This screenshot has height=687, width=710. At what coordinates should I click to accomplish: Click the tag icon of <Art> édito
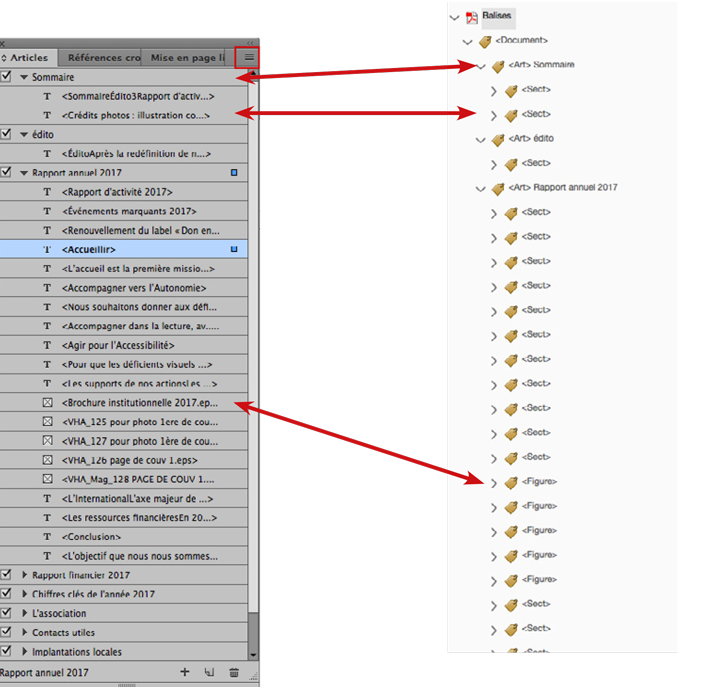pyautogui.click(x=498, y=139)
